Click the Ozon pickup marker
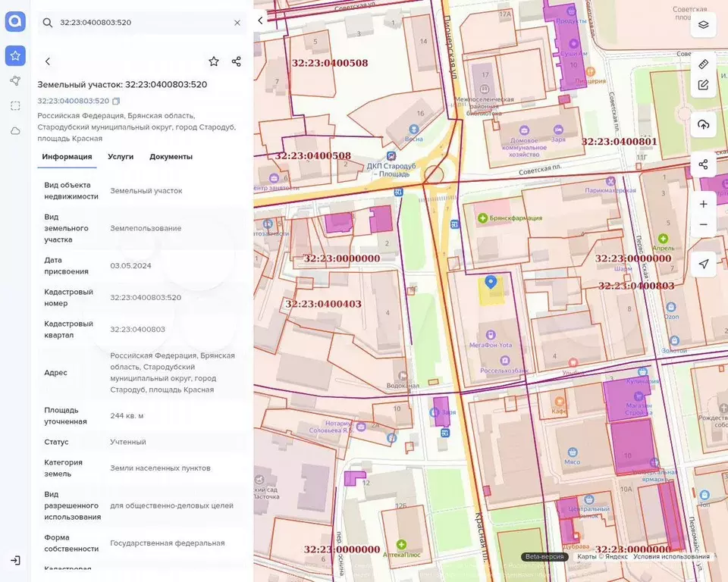Screen dimensions: 728x582 [x=671, y=307]
